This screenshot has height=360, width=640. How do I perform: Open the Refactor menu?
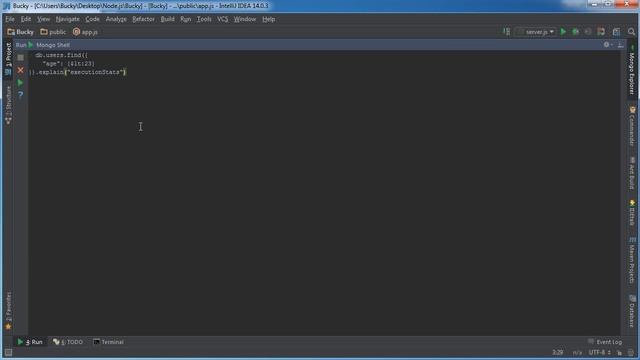click(143, 19)
